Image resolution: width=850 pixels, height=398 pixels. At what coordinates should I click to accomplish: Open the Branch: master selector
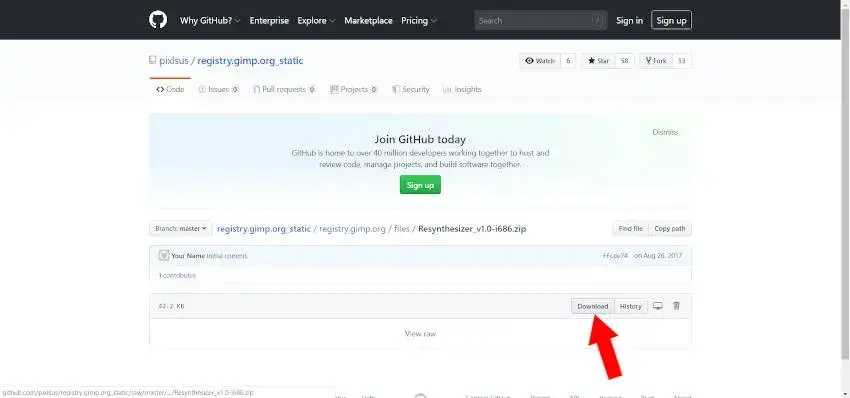[181, 229]
